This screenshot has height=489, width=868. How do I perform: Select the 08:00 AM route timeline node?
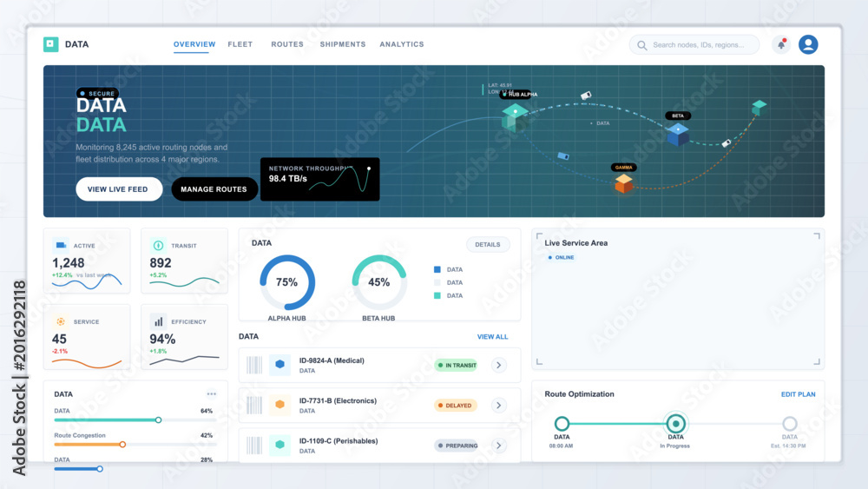pyautogui.click(x=562, y=424)
